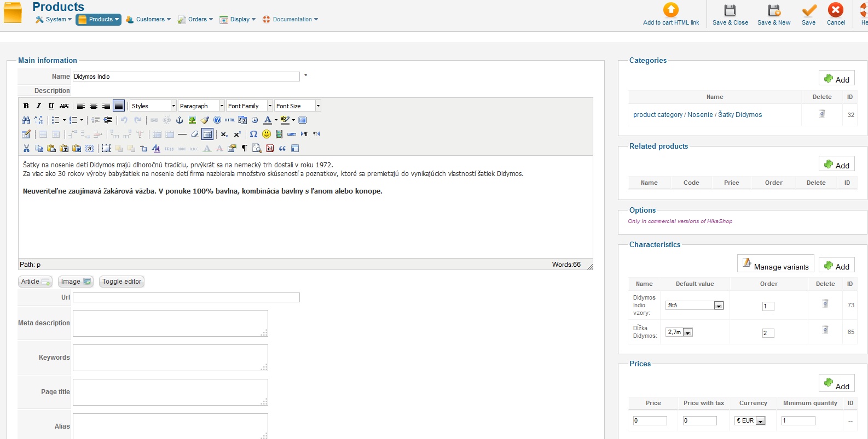
Task: Insert a blockquote
Action: tap(282, 149)
